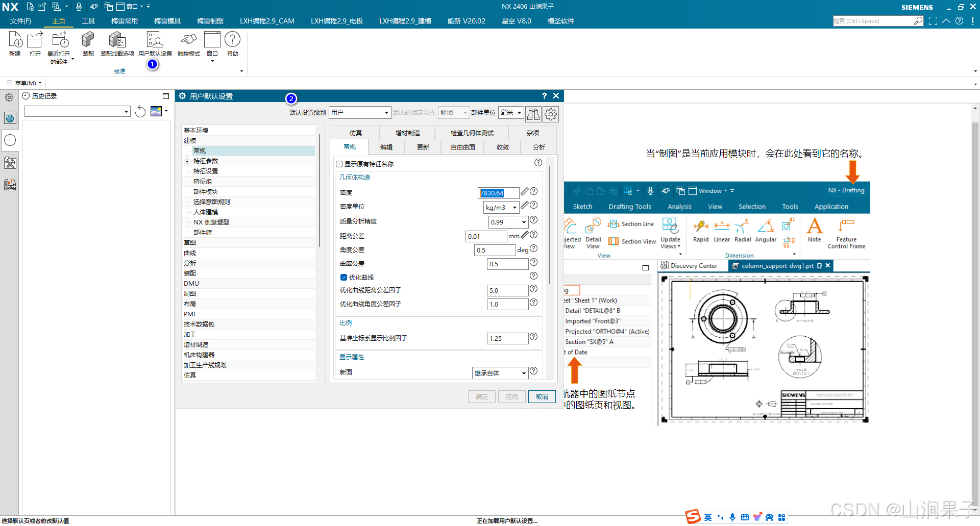This screenshot has width=980, height=526.
Task: Uncheck the 优化曲线 checkbox
Action: click(344, 277)
